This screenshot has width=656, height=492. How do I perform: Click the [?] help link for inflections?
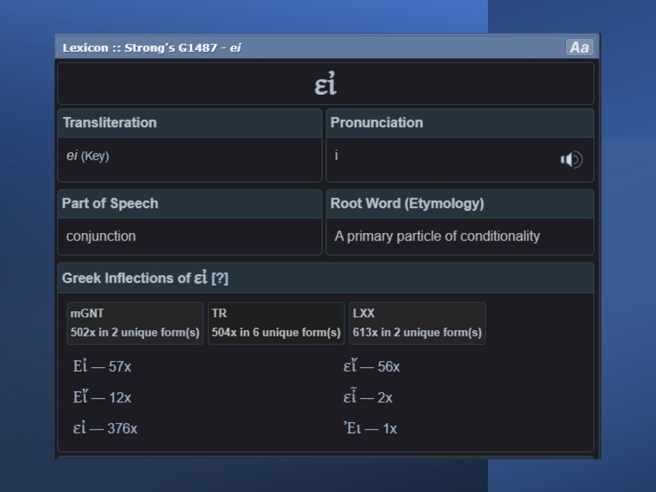point(218,278)
